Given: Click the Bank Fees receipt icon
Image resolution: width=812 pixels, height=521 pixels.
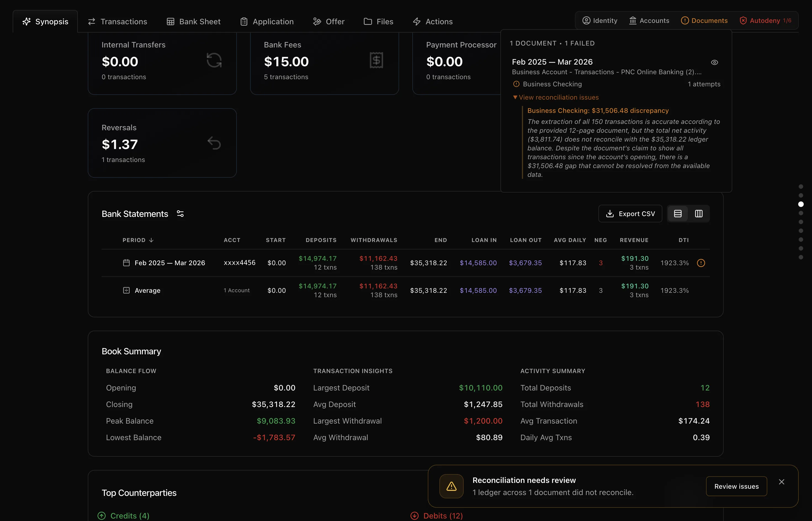Looking at the screenshot, I should pyautogui.click(x=376, y=60).
